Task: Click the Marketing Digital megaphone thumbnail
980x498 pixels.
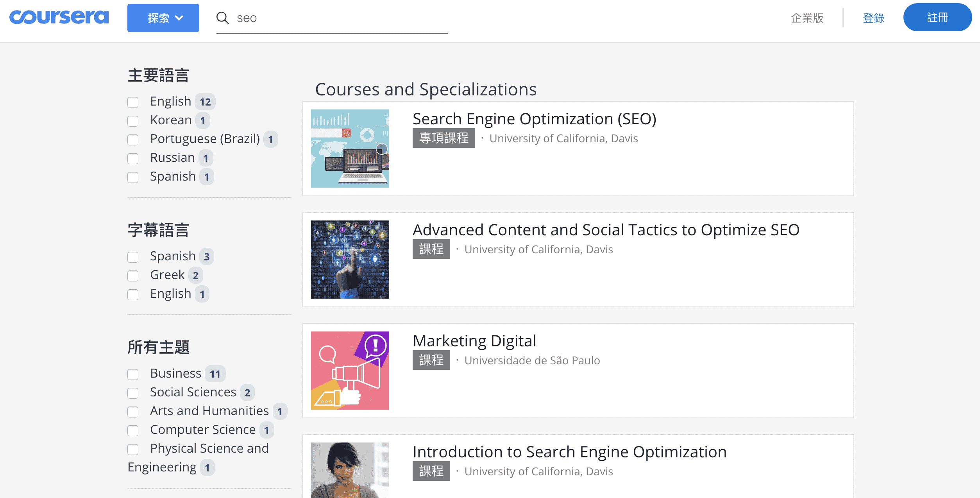Action: pyautogui.click(x=350, y=371)
